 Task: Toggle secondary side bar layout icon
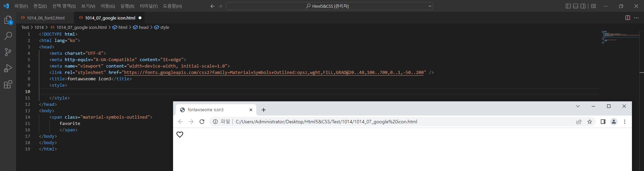click(x=583, y=6)
